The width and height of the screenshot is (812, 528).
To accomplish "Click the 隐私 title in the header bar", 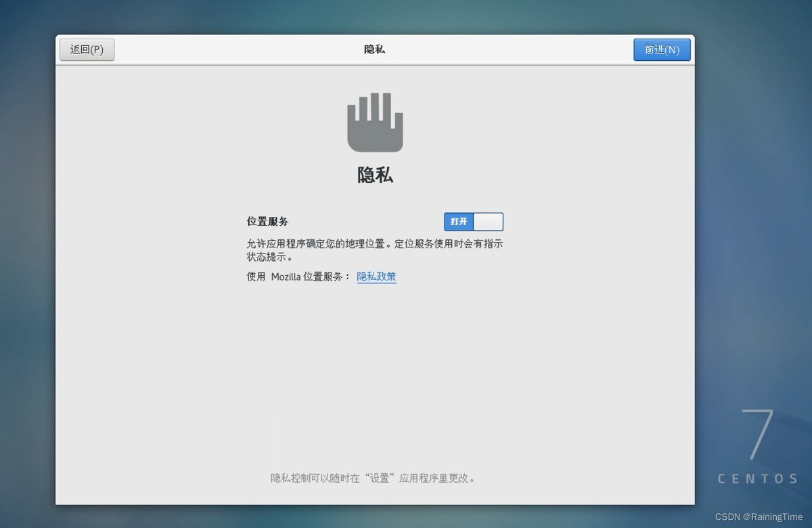I will (374, 50).
